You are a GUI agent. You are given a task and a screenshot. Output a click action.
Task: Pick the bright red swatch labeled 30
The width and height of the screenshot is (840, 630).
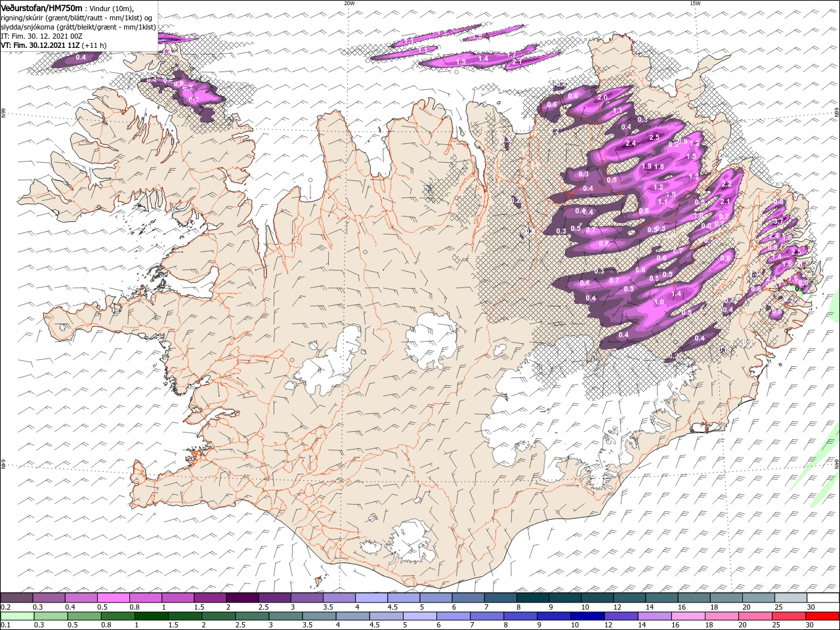tap(822, 616)
